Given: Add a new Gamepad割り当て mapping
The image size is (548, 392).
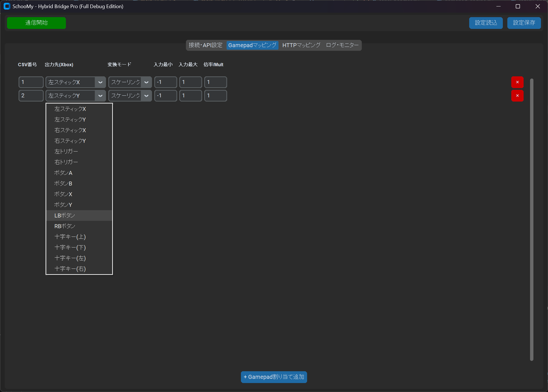Looking at the screenshot, I should (274, 377).
